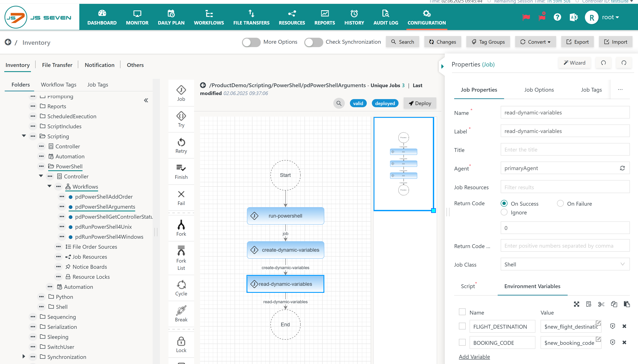This screenshot has width=638, height=364.
Task: Open the Resources view
Action: coord(292,17)
